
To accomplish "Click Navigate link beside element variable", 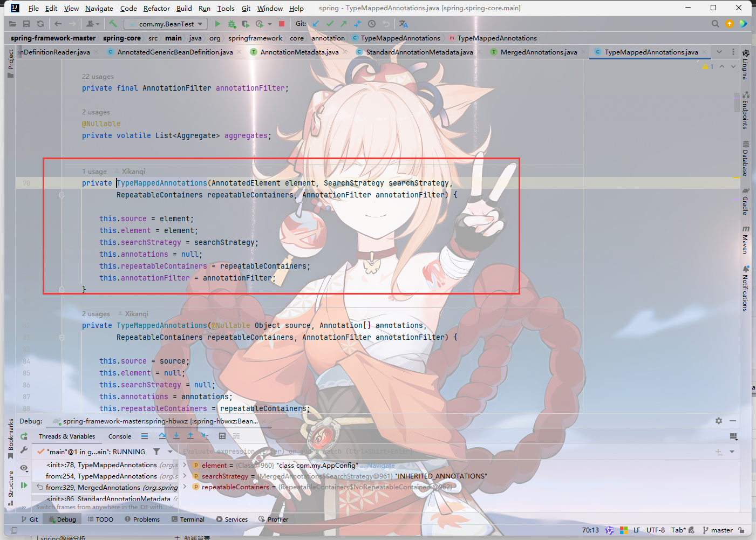I will (381, 465).
